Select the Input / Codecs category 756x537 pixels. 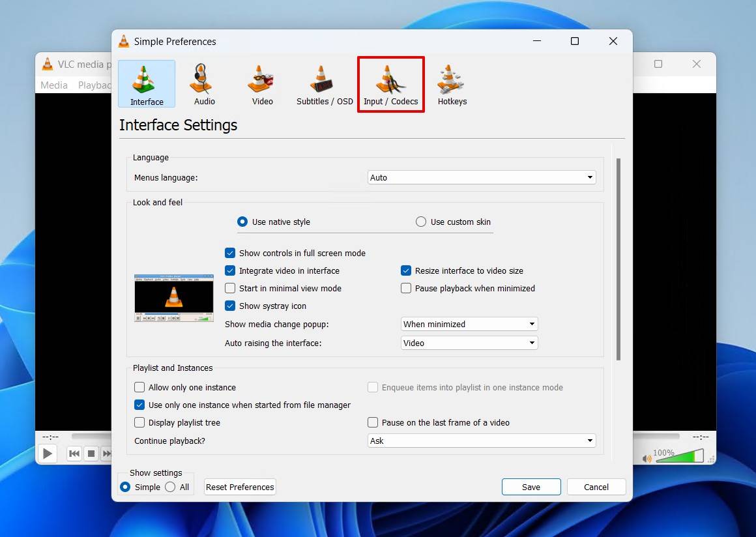390,84
